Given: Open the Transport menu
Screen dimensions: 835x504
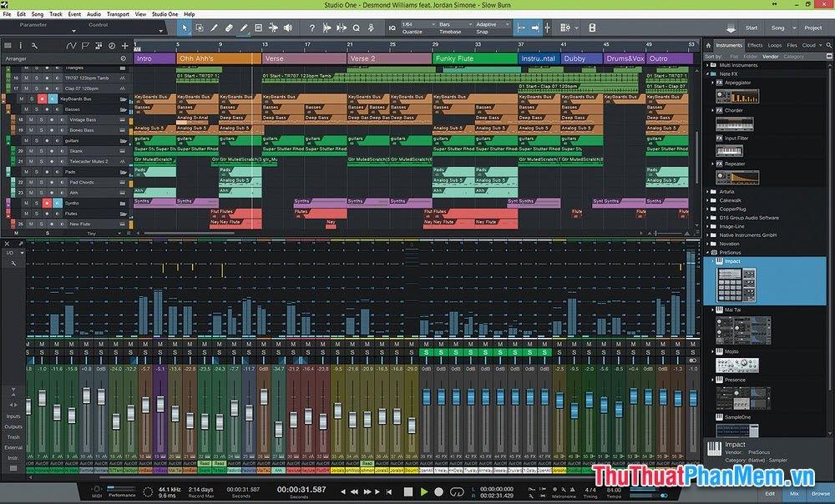Looking at the screenshot, I should [117, 14].
